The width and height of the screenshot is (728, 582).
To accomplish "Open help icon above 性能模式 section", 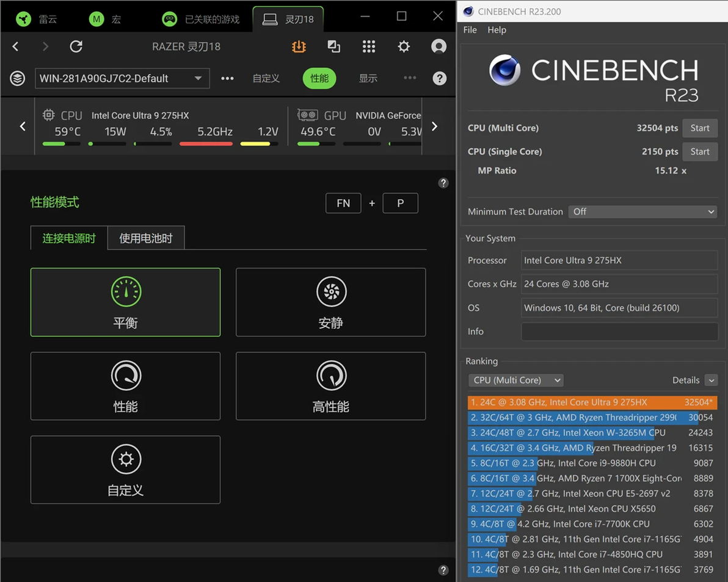I will coord(443,183).
